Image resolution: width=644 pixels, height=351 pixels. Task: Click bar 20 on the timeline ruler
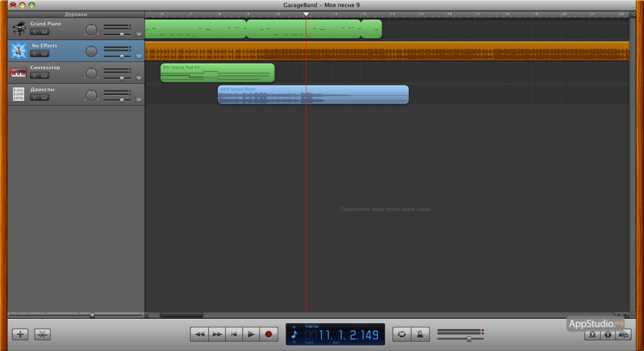[563, 14]
